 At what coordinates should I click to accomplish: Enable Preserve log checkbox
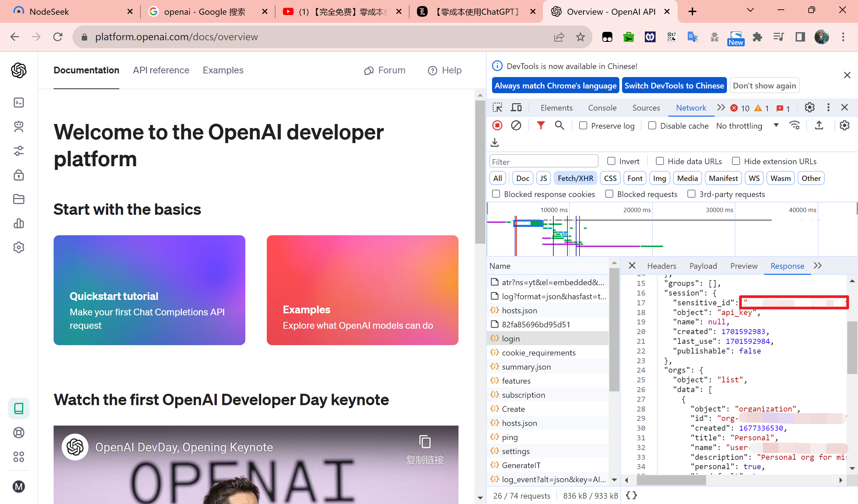point(583,126)
